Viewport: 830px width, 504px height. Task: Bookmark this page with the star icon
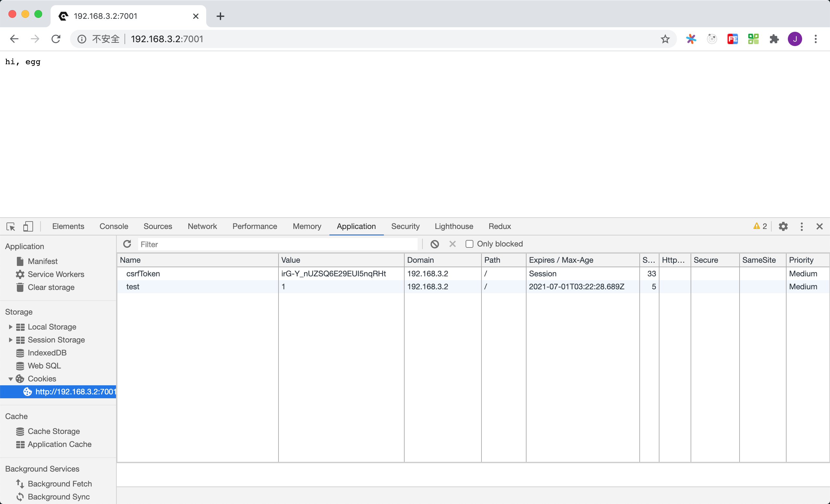click(x=665, y=39)
